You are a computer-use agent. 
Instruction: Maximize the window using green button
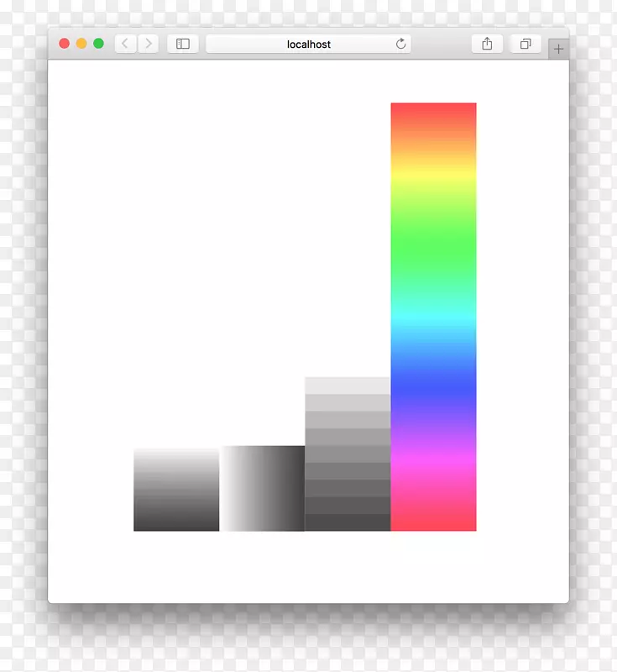pos(98,44)
